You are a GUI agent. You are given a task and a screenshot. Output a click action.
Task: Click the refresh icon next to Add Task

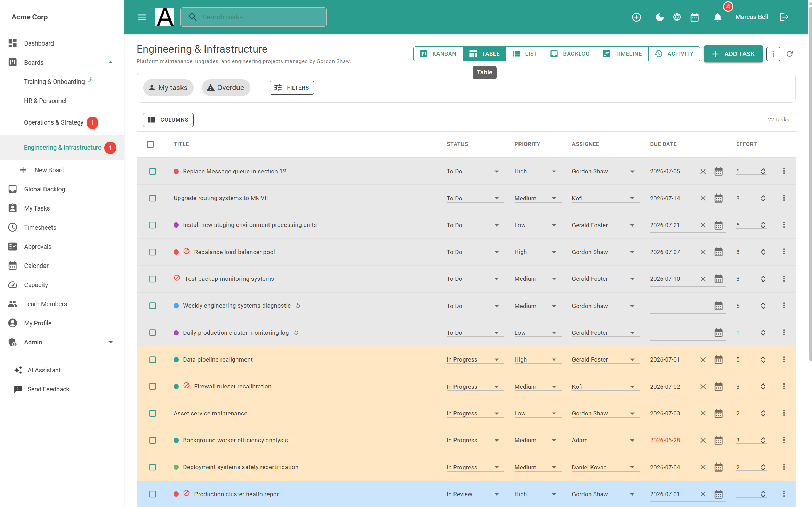pos(790,54)
